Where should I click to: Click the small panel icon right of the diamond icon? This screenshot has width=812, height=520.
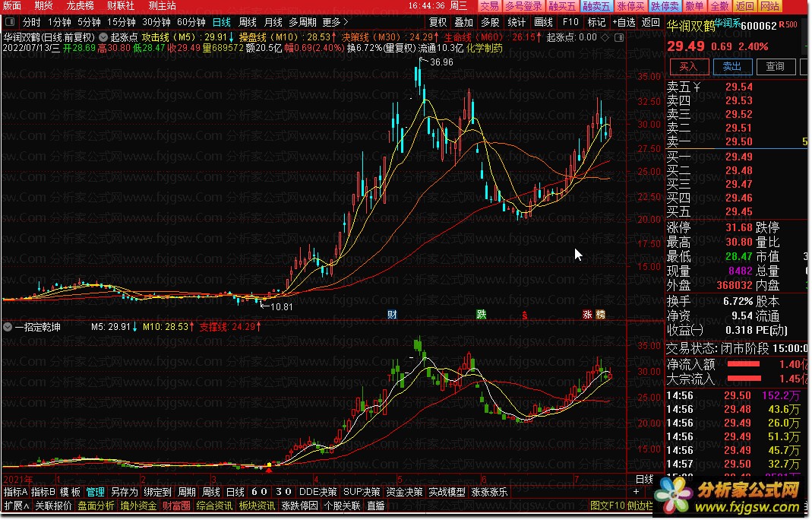[x=619, y=37]
